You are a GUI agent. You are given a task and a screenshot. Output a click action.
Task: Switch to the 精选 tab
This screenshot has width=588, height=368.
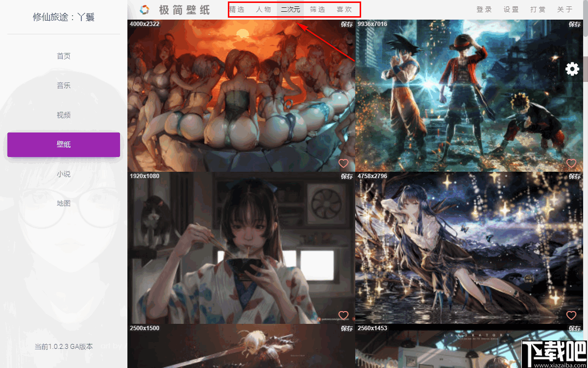point(237,9)
